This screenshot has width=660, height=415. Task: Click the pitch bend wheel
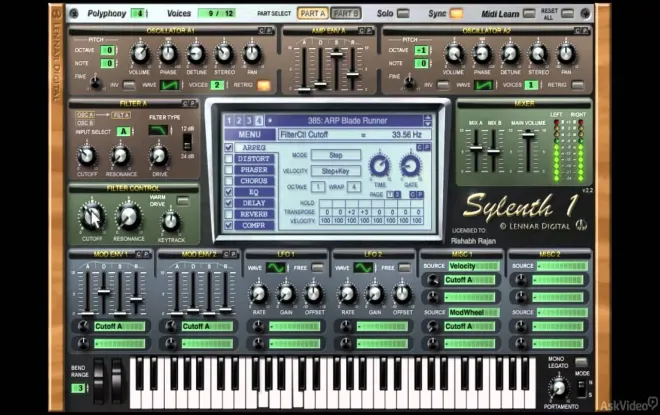98,381
